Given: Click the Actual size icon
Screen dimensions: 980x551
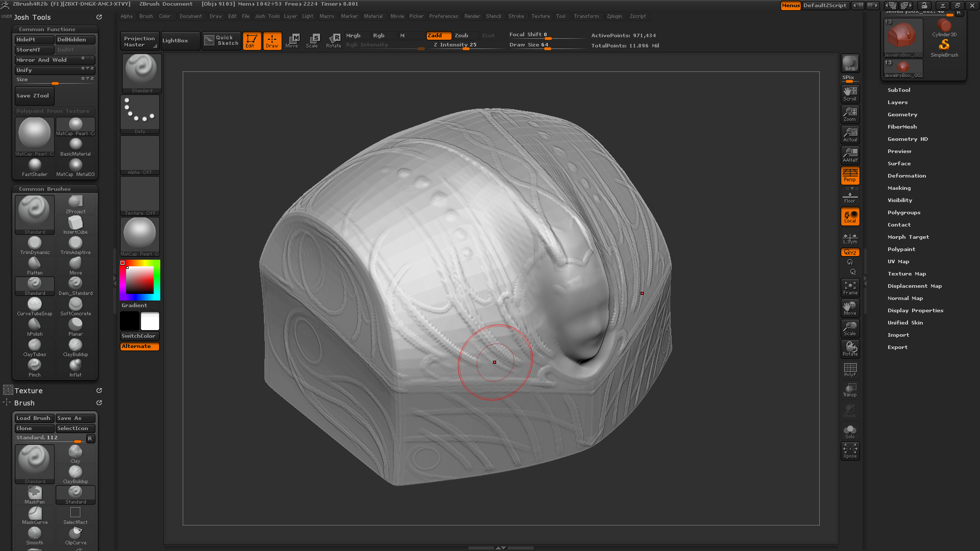Looking at the screenshot, I should coord(850,135).
